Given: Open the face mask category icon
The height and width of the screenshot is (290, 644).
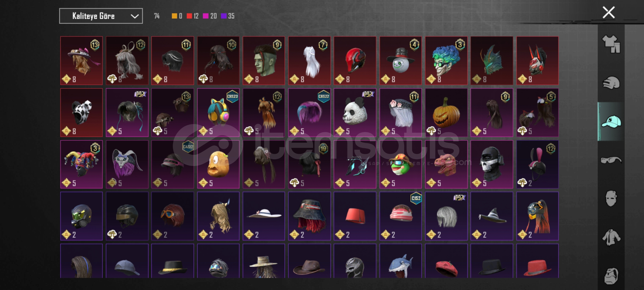Looking at the screenshot, I should (611, 199).
